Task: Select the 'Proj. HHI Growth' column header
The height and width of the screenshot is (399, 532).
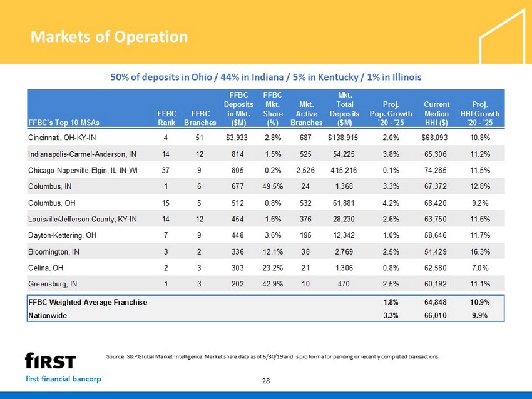Action: [x=480, y=114]
